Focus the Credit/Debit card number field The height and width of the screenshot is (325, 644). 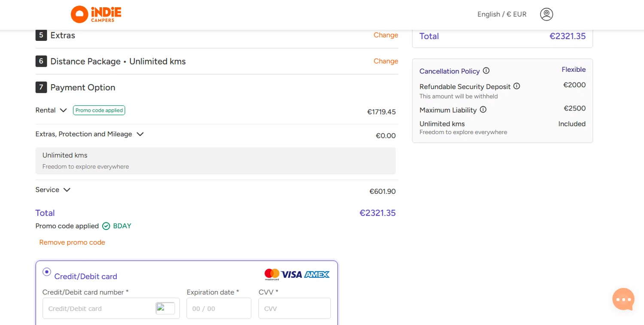(x=111, y=308)
